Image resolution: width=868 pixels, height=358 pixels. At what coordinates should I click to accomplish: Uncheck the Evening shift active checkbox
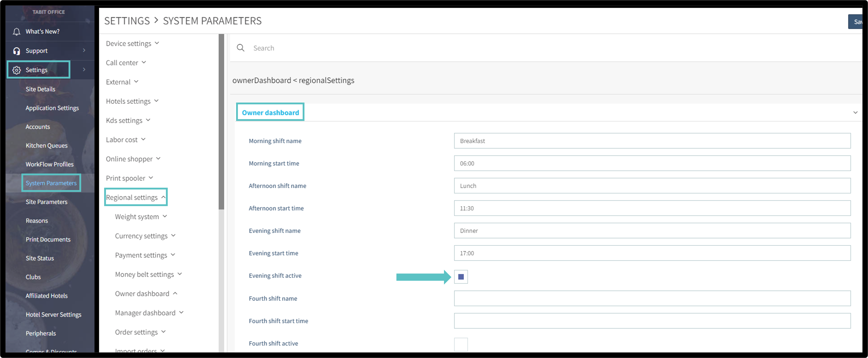click(x=461, y=277)
